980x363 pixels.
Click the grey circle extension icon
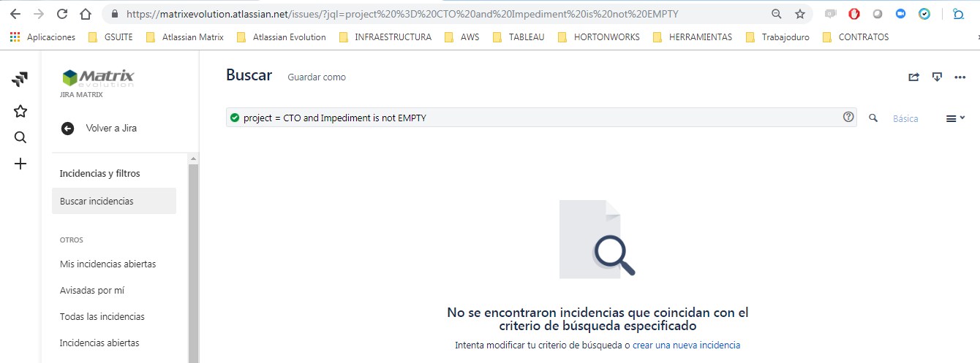[x=878, y=14]
